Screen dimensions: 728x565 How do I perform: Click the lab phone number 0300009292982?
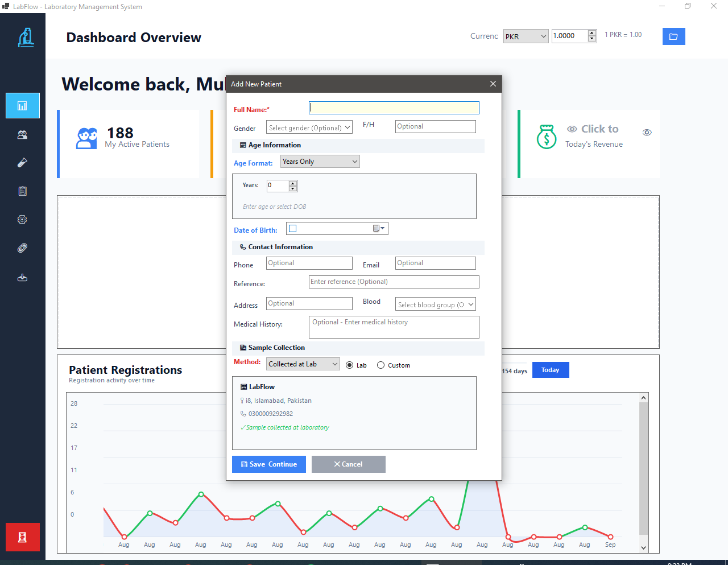pos(271,414)
